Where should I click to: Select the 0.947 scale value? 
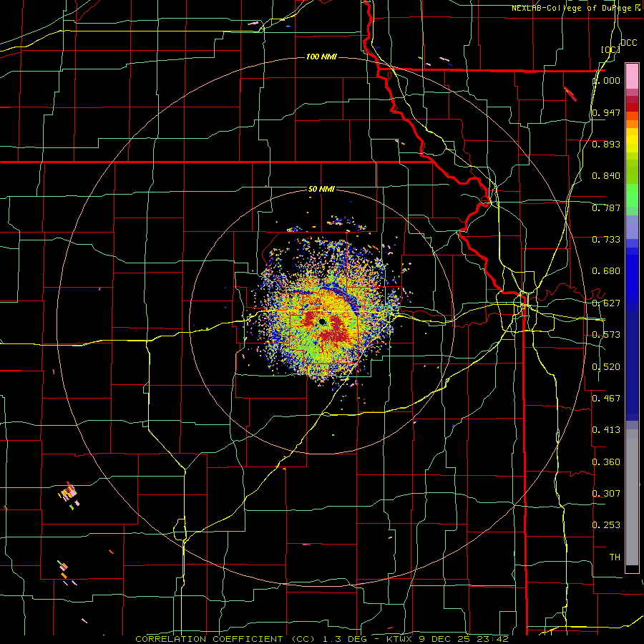606,112
